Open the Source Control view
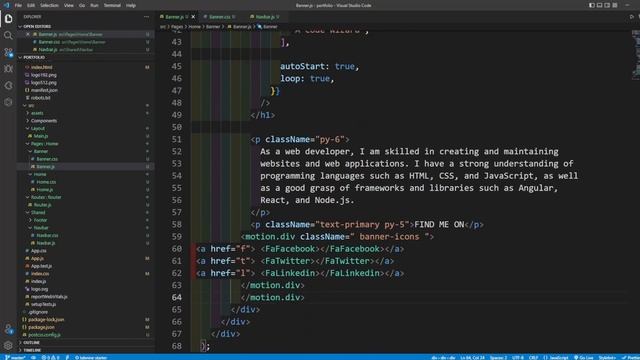The height and width of the screenshot is (360, 640). pyautogui.click(x=8, y=52)
